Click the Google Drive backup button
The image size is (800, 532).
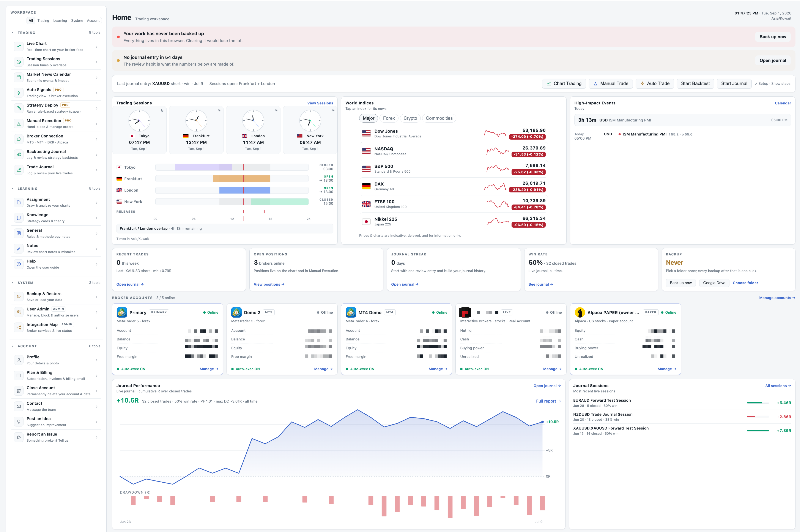click(714, 283)
